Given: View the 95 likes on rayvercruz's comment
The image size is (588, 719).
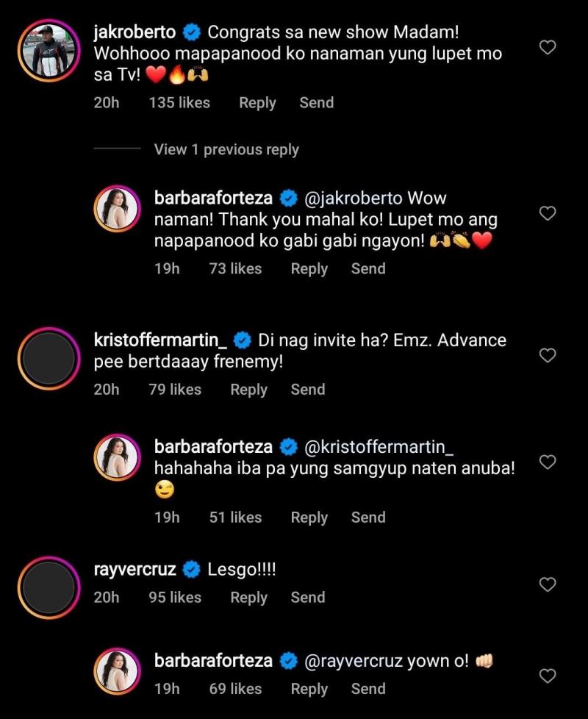Looking at the screenshot, I should click(x=175, y=598).
